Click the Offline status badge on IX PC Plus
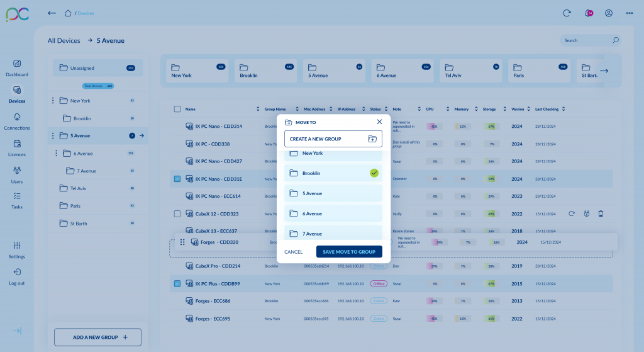Screen dimensions: 644x352 [379, 284]
